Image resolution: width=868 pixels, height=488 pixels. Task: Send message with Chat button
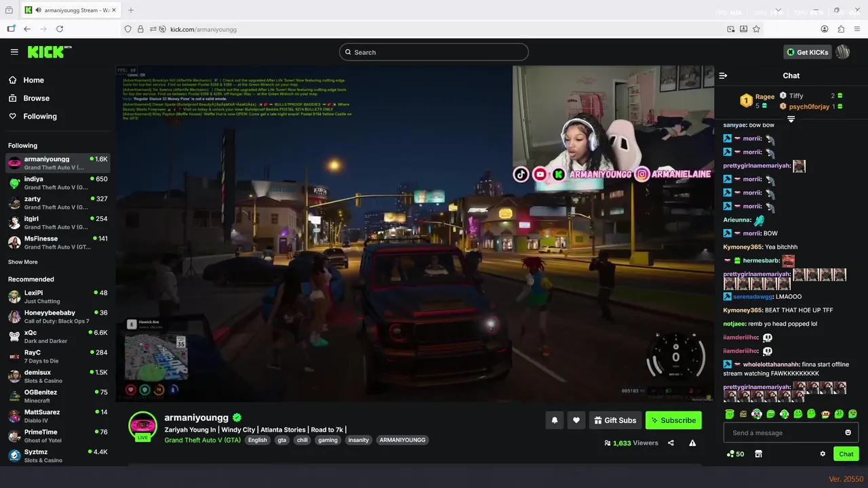tap(846, 454)
